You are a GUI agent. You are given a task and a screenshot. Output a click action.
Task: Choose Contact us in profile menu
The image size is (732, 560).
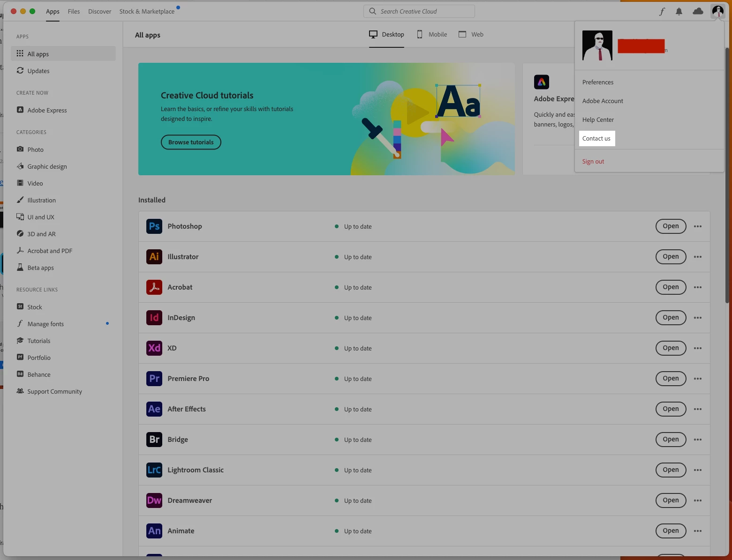pos(597,138)
